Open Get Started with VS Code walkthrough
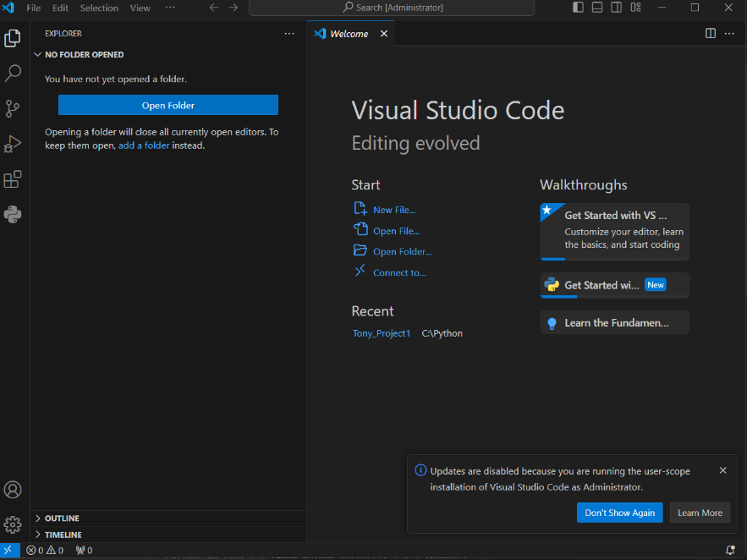 click(614, 232)
